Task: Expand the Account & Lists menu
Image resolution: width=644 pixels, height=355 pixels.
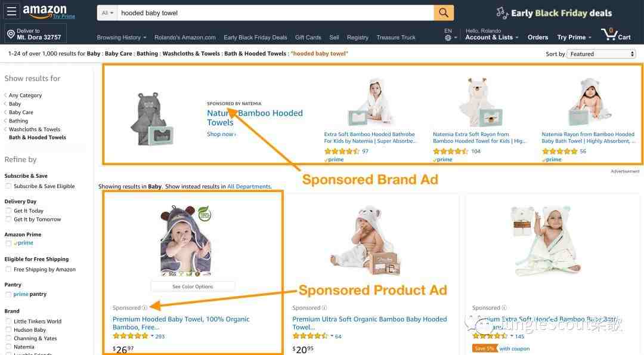Action: (492, 38)
